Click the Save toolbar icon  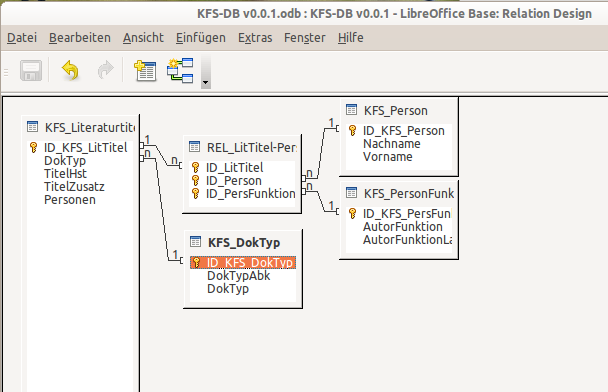[31, 71]
